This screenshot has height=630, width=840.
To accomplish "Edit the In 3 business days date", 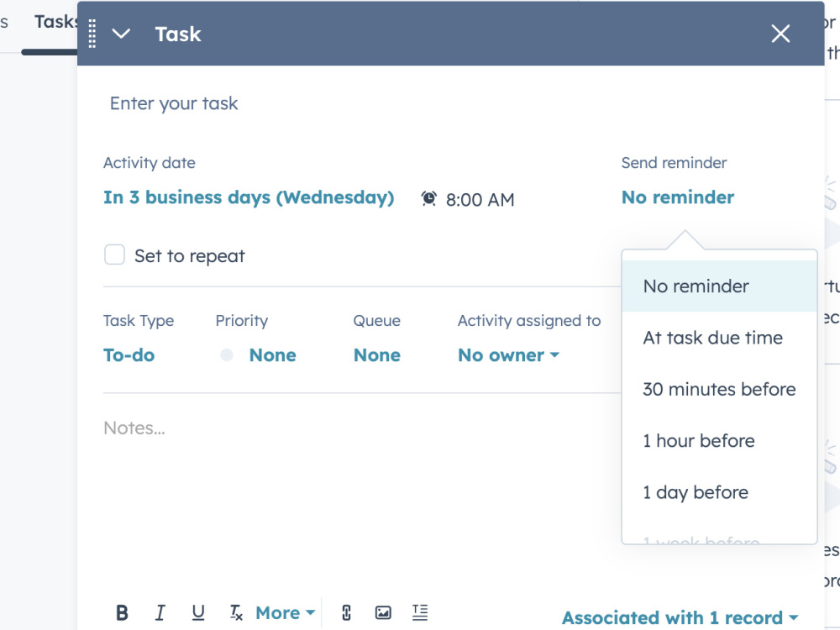I will point(249,197).
